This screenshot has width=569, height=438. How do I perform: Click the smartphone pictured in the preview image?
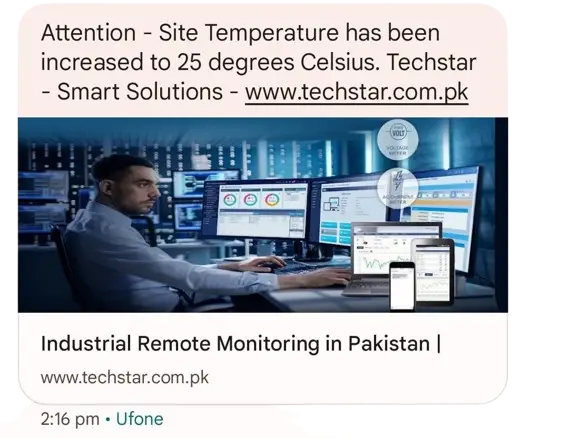(x=402, y=286)
